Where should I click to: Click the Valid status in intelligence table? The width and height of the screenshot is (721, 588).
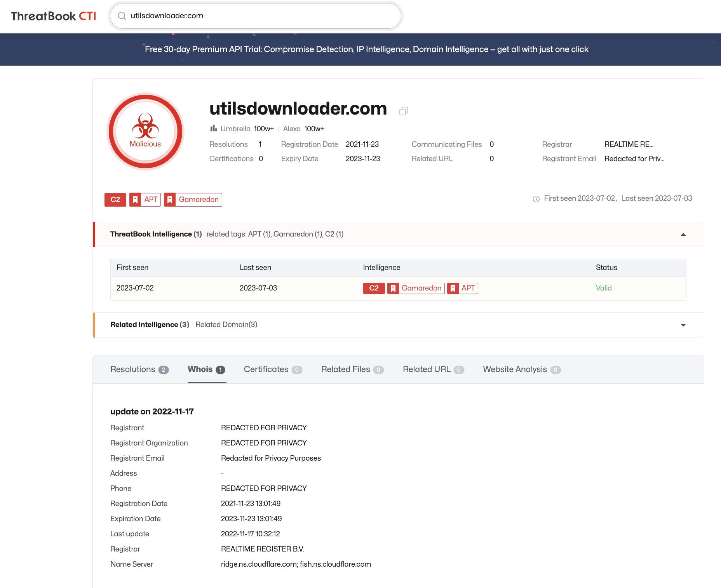pos(604,288)
